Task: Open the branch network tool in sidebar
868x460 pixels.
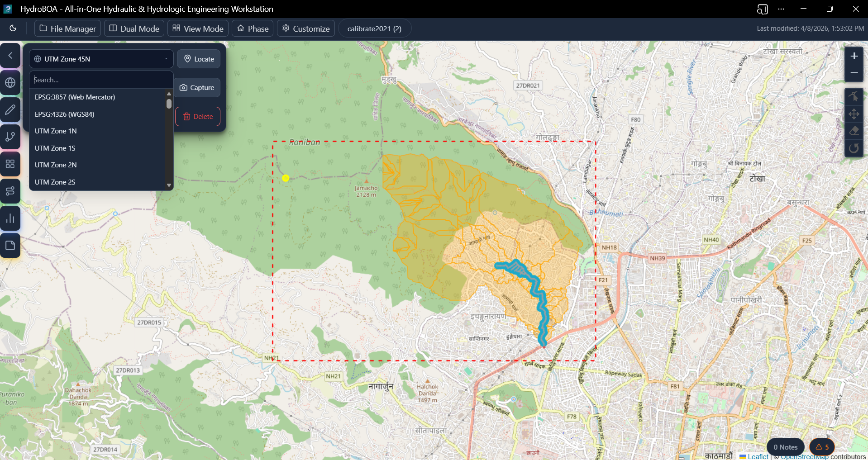Action: point(10,137)
